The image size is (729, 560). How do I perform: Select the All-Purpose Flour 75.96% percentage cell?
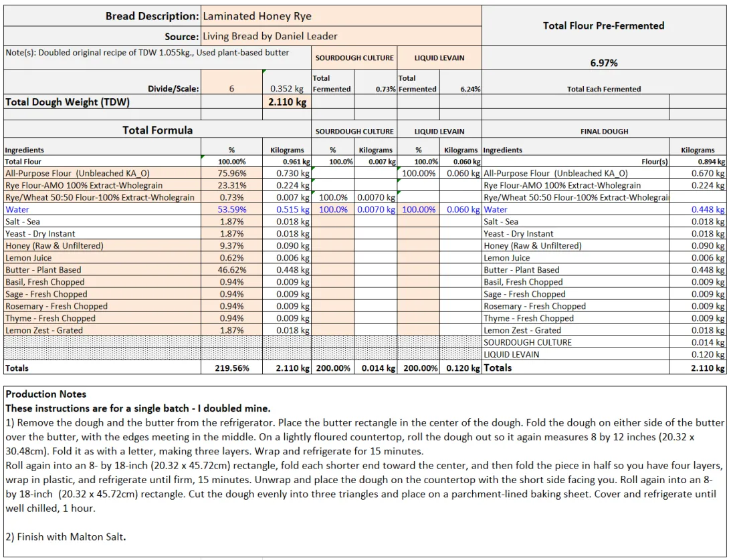point(232,173)
